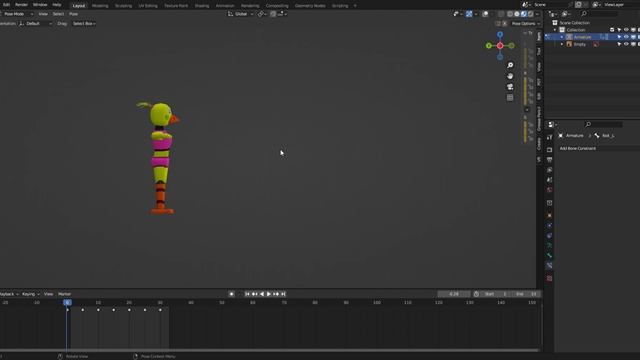Click the play animation button
The height and width of the screenshot is (360, 640).
click(x=269, y=294)
